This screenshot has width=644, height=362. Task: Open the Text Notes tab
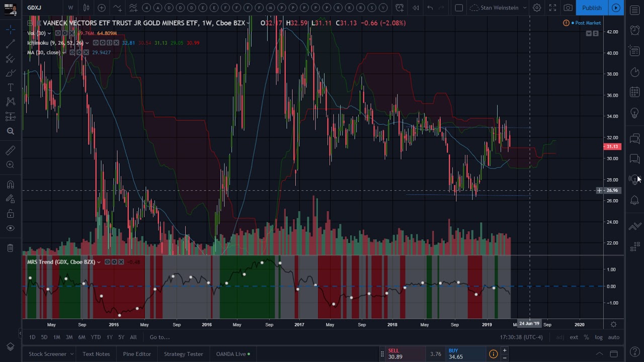coord(96,354)
